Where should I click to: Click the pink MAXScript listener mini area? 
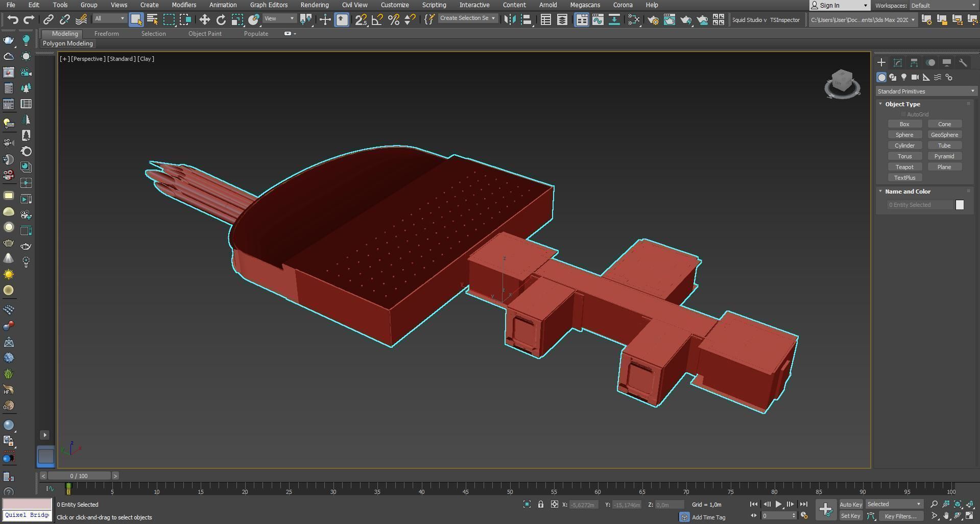pyautogui.click(x=27, y=504)
